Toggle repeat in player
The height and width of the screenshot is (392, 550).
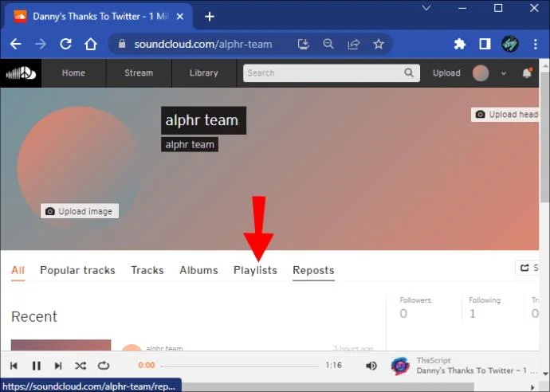(x=104, y=366)
